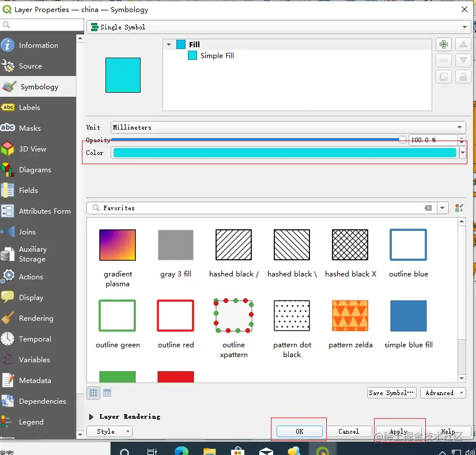The width and height of the screenshot is (476, 455).
Task: Collapse the Fill symbol tree node
Action: pyautogui.click(x=169, y=44)
